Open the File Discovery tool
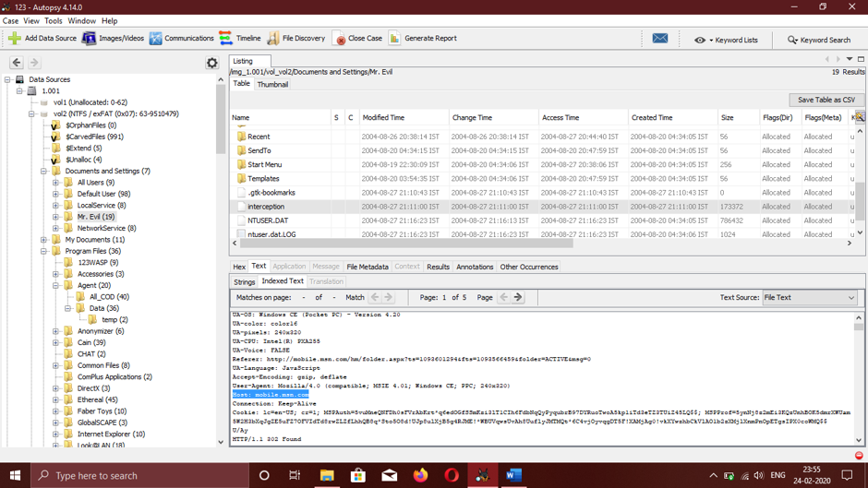This screenshot has width=868, height=488. pos(273,39)
